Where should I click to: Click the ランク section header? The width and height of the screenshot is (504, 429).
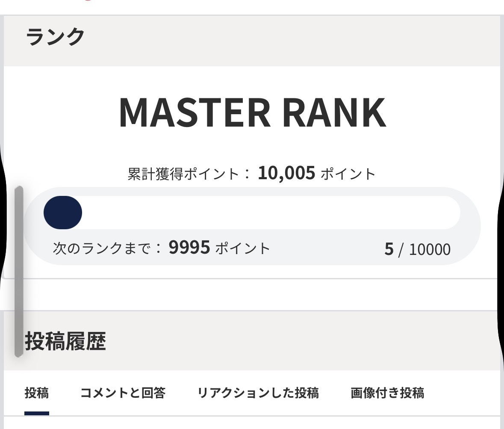pyautogui.click(x=55, y=37)
